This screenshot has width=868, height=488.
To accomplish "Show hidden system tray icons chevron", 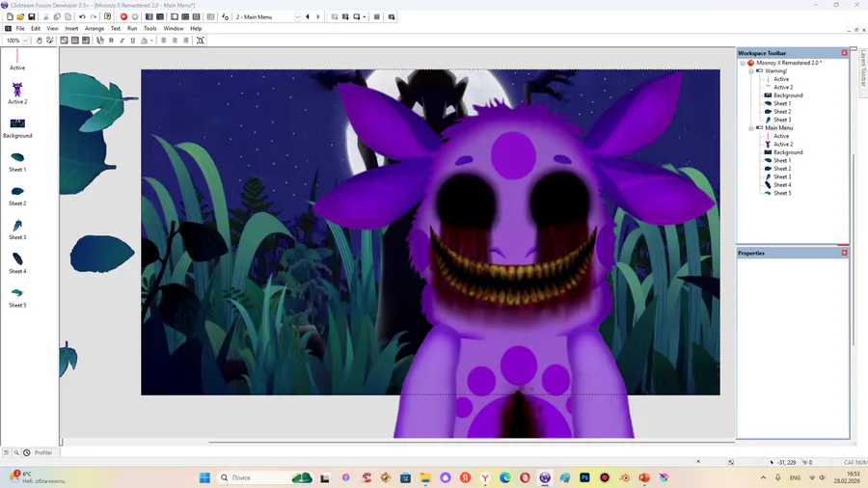I will click(764, 477).
